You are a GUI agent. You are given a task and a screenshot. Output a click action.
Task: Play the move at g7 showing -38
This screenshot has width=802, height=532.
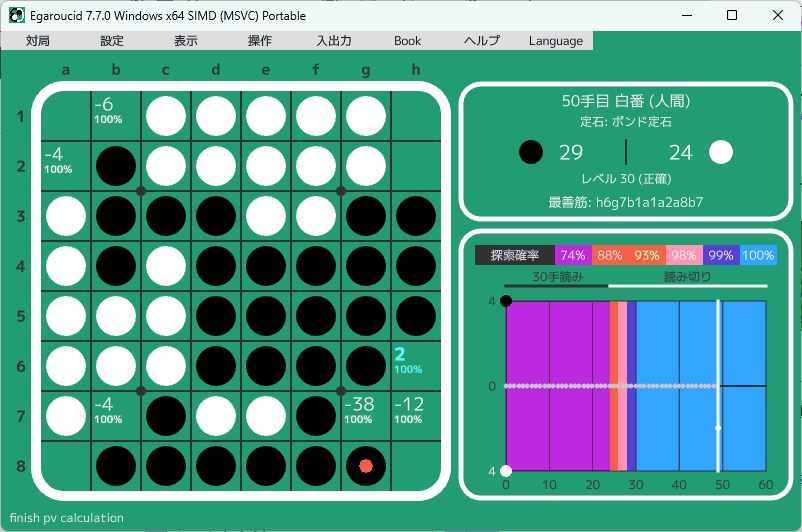coord(366,416)
